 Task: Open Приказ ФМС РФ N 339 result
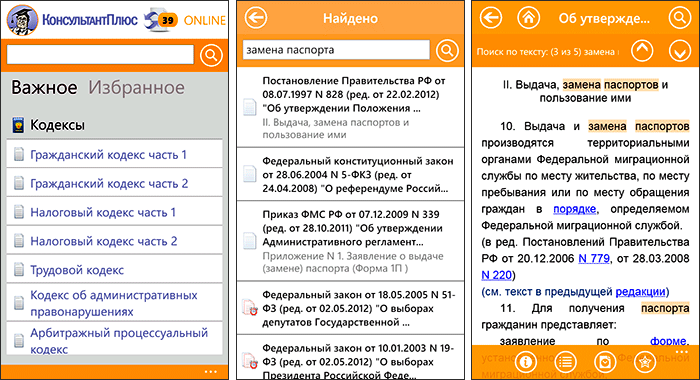(350, 241)
